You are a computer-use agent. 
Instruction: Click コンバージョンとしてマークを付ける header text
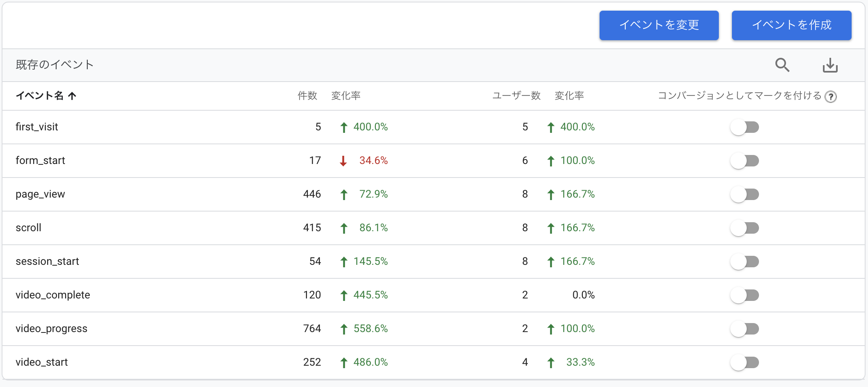point(740,96)
